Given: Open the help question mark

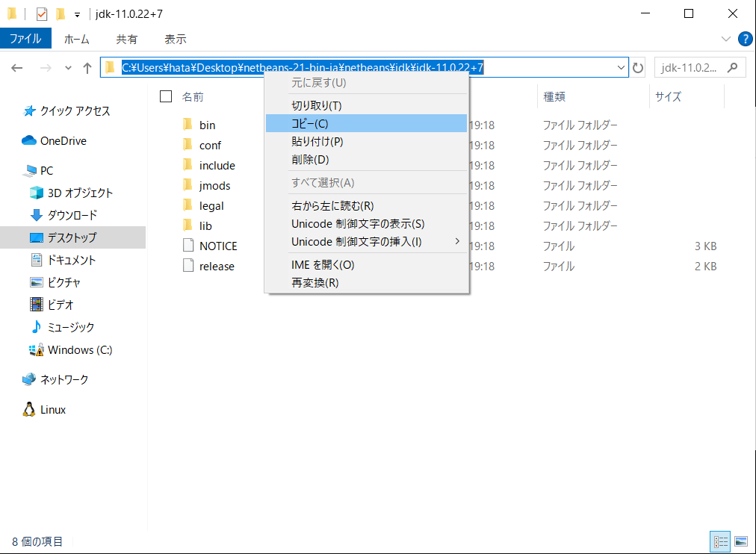Looking at the screenshot, I should [745, 39].
